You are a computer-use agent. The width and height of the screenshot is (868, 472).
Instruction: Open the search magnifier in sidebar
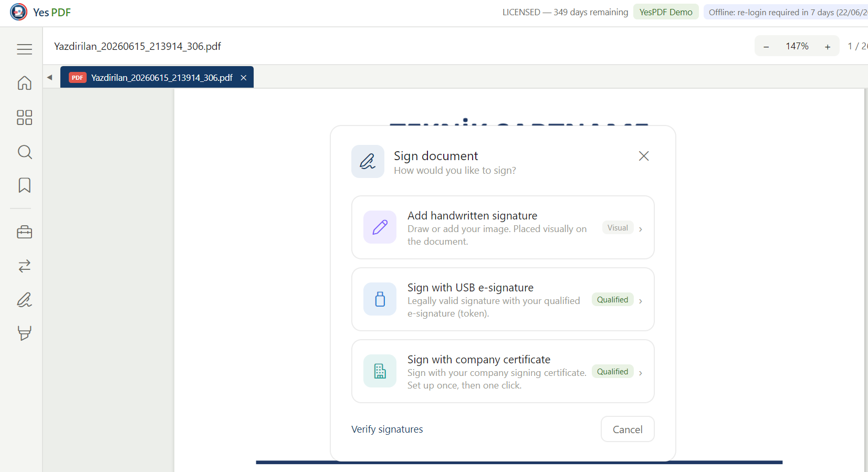[x=24, y=152]
